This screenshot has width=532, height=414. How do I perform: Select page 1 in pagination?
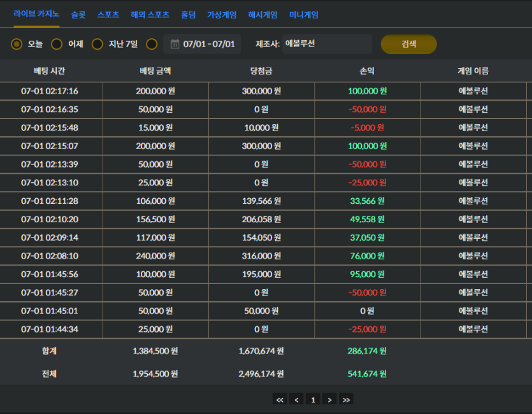click(x=313, y=400)
